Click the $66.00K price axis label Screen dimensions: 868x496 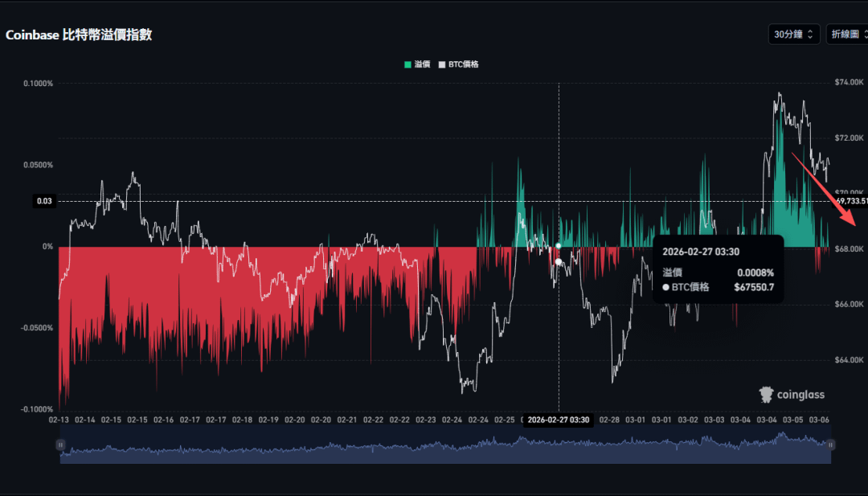click(x=850, y=304)
